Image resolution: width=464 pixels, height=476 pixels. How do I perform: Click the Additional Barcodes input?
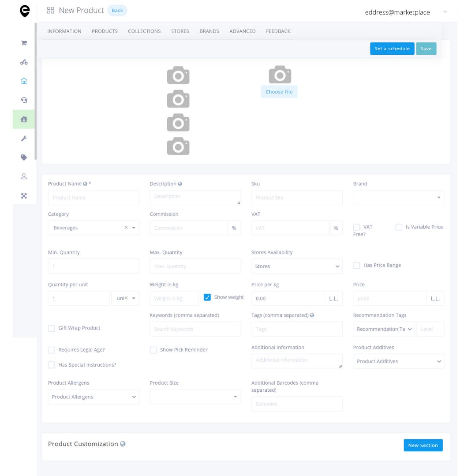[x=297, y=404]
